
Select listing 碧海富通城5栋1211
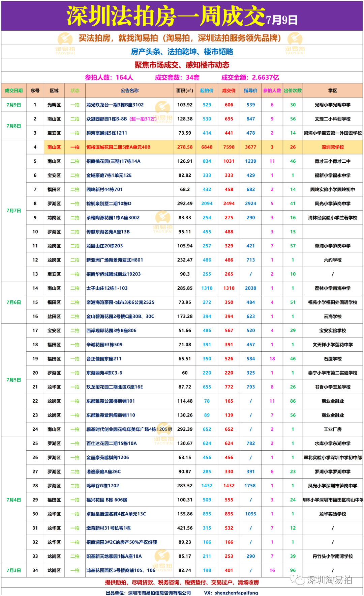pos(107,133)
